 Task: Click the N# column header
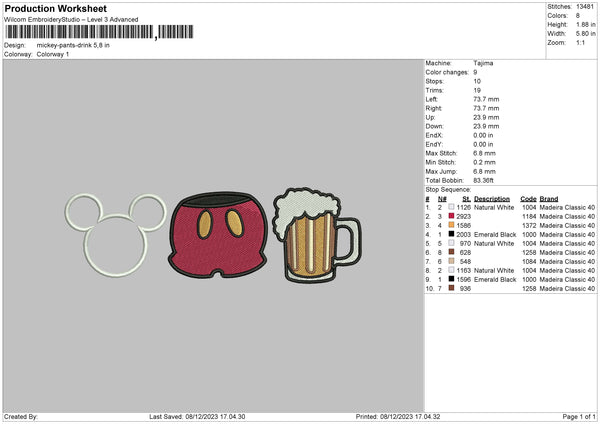[442, 199]
